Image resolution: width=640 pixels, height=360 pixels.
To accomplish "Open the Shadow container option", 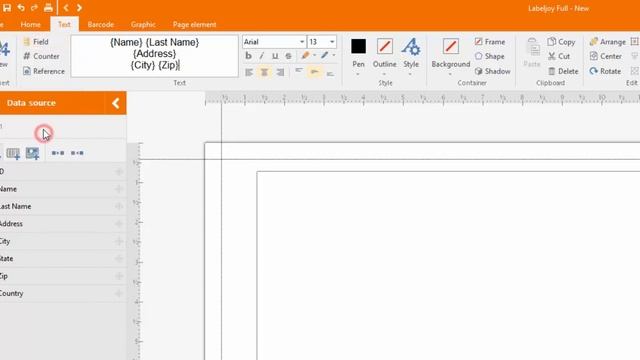I will (x=492, y=71).
